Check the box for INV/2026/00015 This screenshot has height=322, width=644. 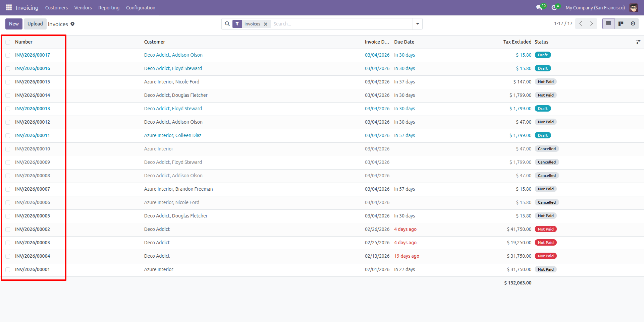tap(8, 82)
